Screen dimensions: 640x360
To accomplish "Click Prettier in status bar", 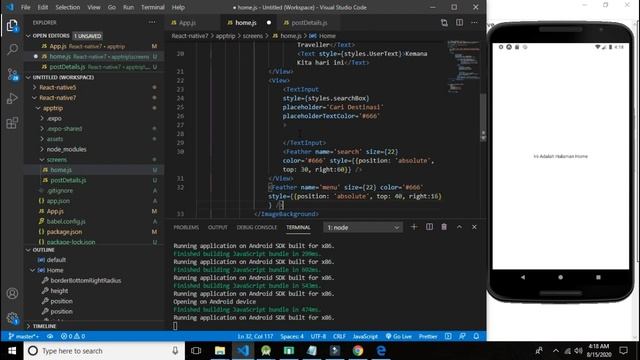I will (x=428, y=336).
